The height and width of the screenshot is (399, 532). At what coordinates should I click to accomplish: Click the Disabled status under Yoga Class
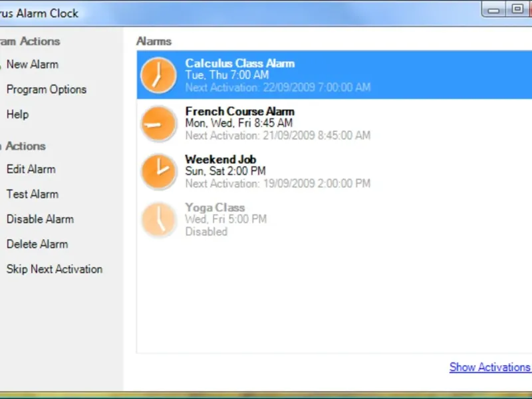(x=206, y=231)
